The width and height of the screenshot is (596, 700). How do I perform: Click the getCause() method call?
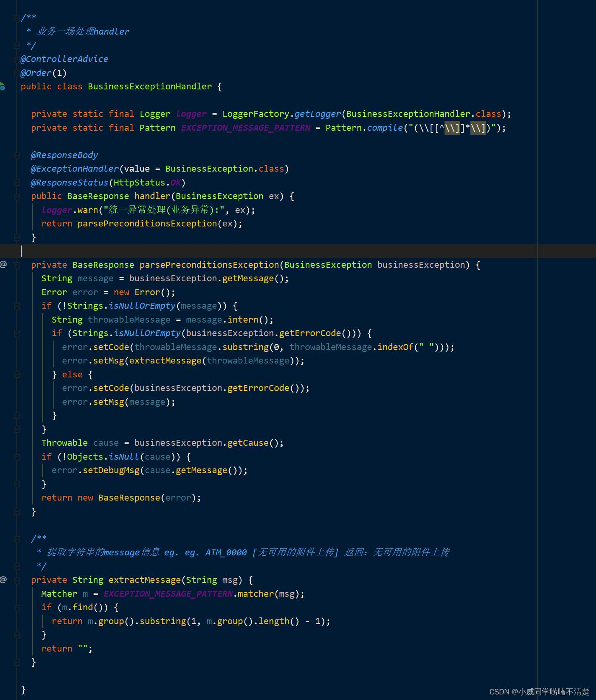253,443
